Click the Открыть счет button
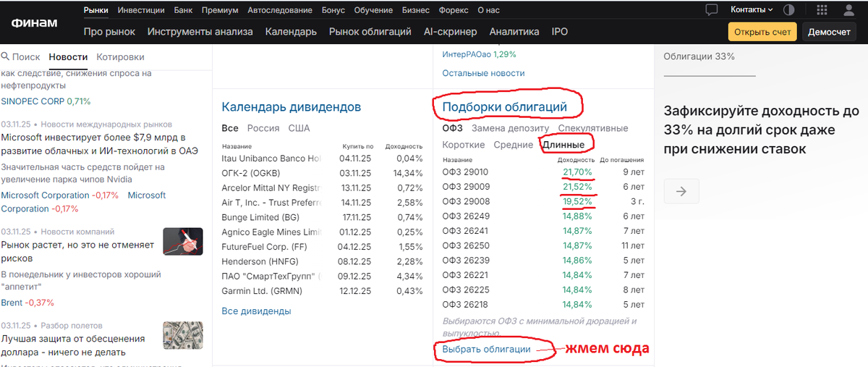Viewport: 868px width, 367px height. click(762, 32)
